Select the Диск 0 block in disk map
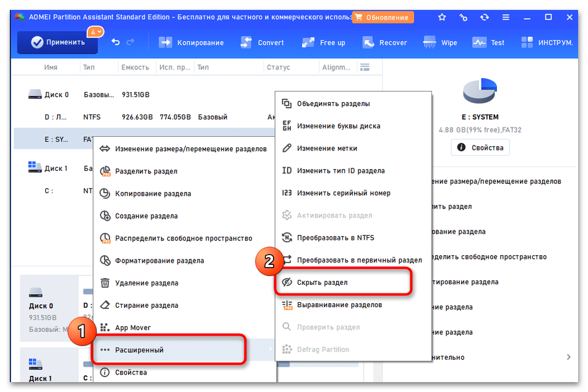Image resolution: width=588 pixels, height=392 pixels. point(49,308)
